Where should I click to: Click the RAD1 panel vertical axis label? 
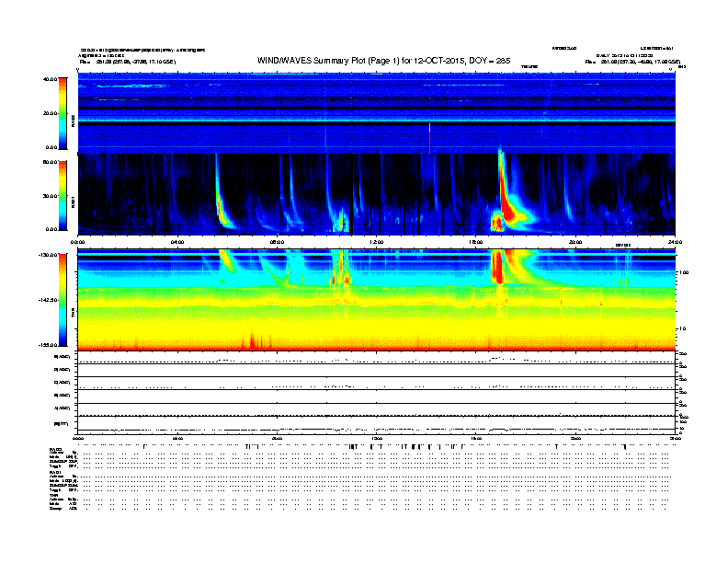73,201
